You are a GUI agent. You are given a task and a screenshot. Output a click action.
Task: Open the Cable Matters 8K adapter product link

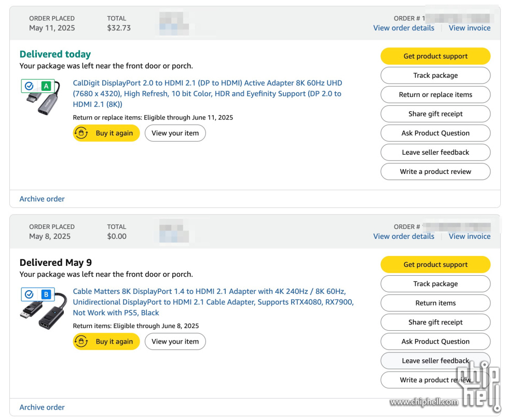point(213,302)
